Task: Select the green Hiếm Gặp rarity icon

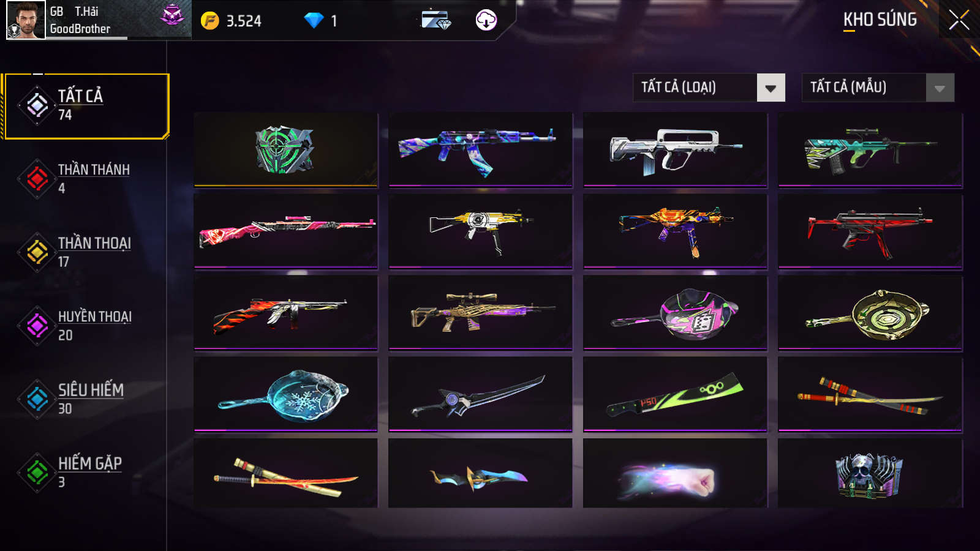Action: click(x=37, y=472)
